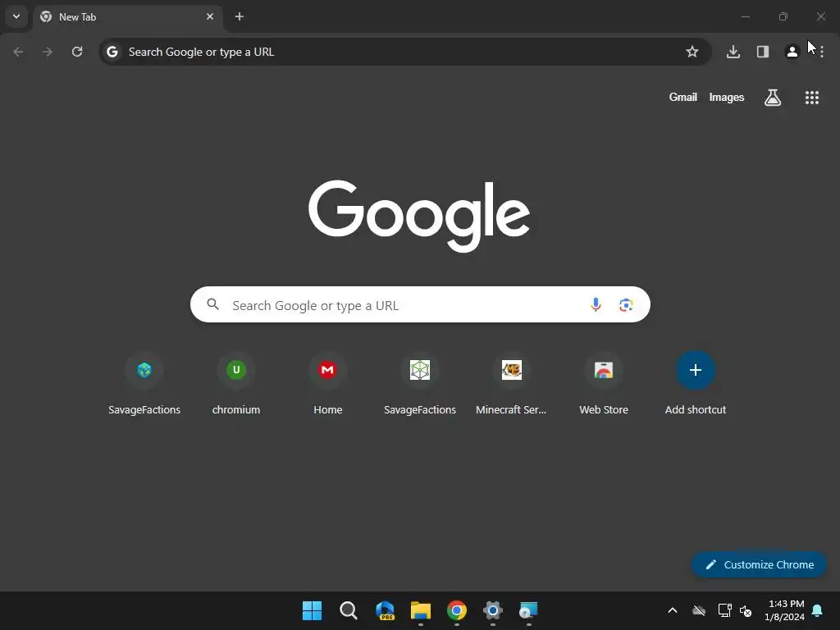
Task: Go forward to next page
Action: (x=48, y=52)
